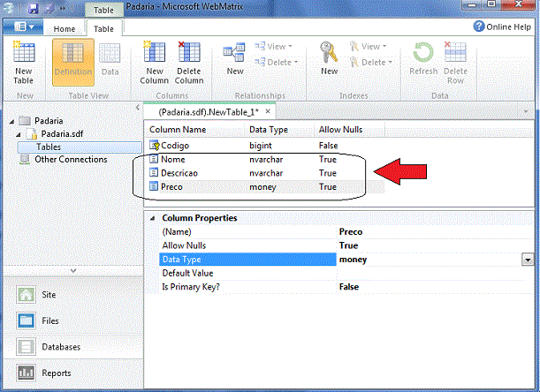Viewport: 540px width, 392px height.
Task: Switch to Definition table view
Action: pos(73,62)
